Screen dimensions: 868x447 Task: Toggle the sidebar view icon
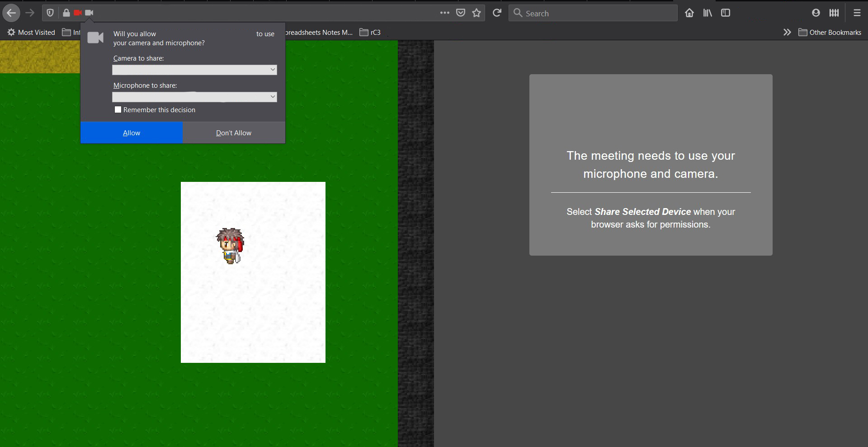[x=726, y=13]
